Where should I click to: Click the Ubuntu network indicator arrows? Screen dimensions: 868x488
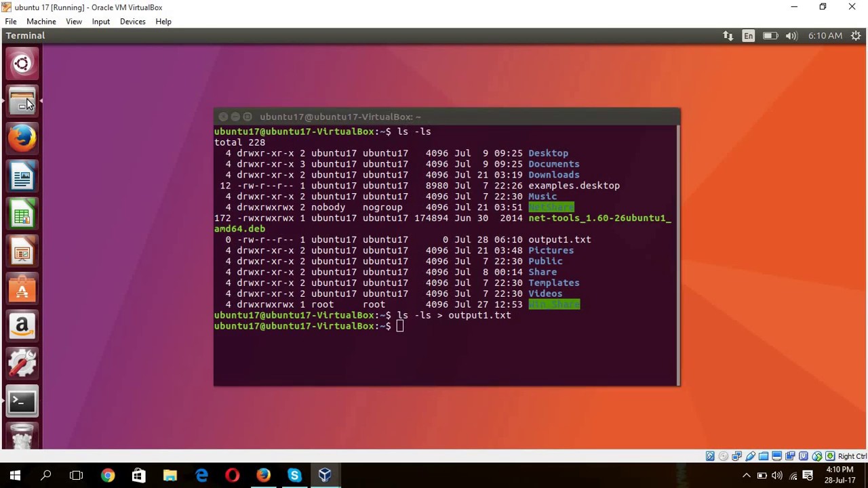point(728,36)
